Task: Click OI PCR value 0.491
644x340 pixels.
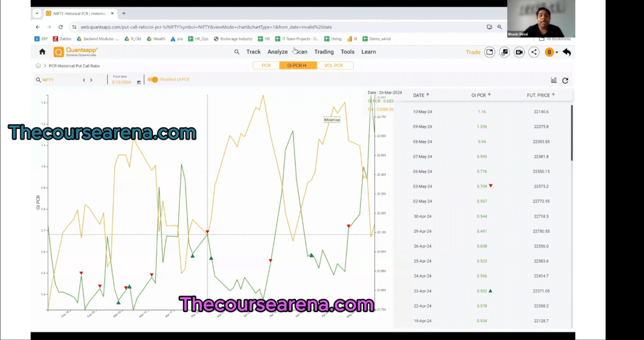Action: (482, 231)
